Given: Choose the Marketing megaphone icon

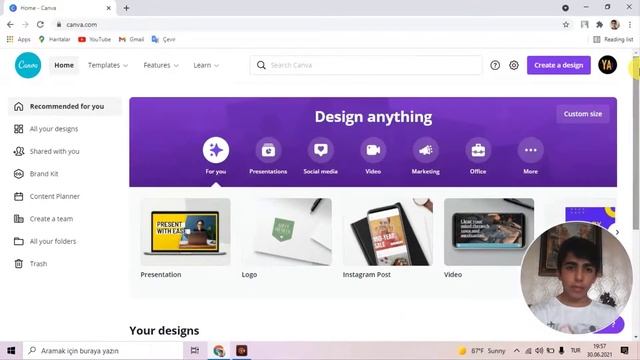Looking at the screenshot, I should pos(425,150).
